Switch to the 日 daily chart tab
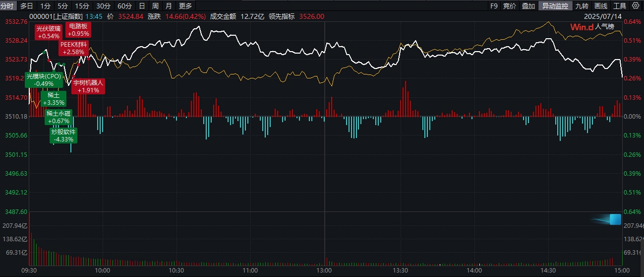The height and width of the screenshot is (277, 644). coord(142,6)
